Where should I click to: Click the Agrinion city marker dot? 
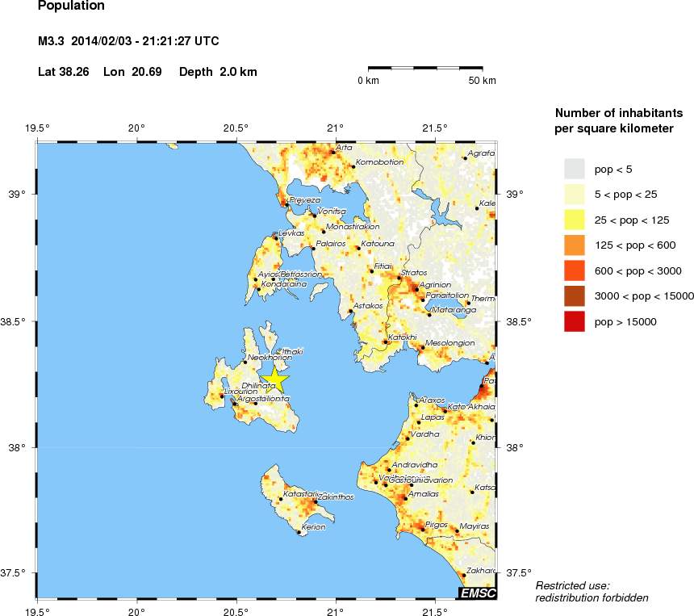(417, 289)
